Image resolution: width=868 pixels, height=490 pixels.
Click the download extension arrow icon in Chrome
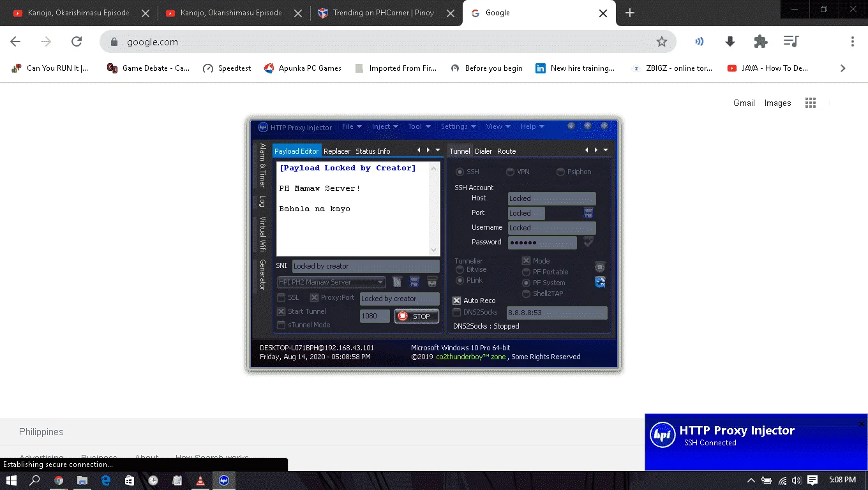(x=730, y=41)
